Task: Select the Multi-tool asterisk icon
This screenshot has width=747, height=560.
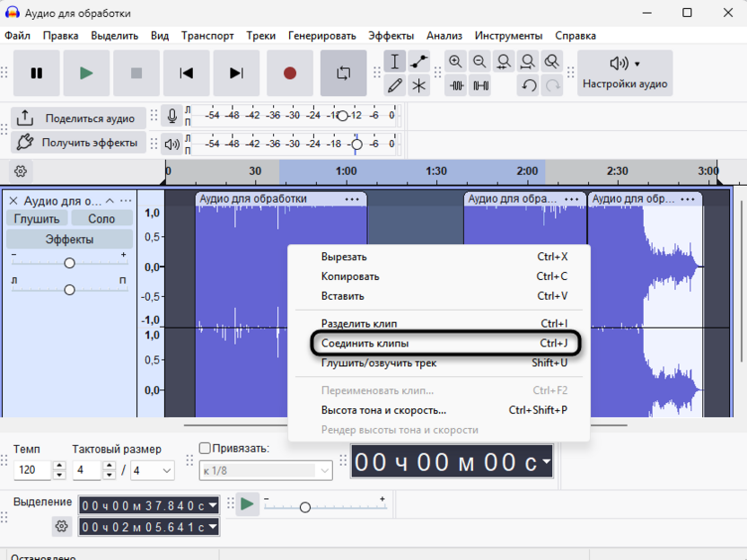Action: (419, 86)
